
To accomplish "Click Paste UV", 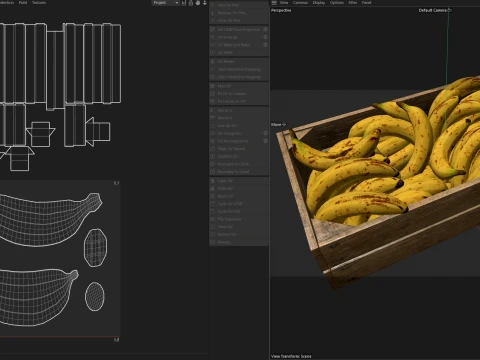I will [239, 188].
